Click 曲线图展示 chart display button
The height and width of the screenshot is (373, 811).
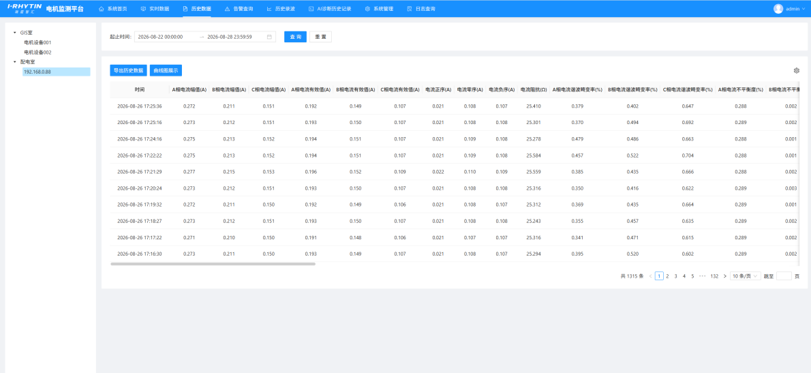[166, 70]
